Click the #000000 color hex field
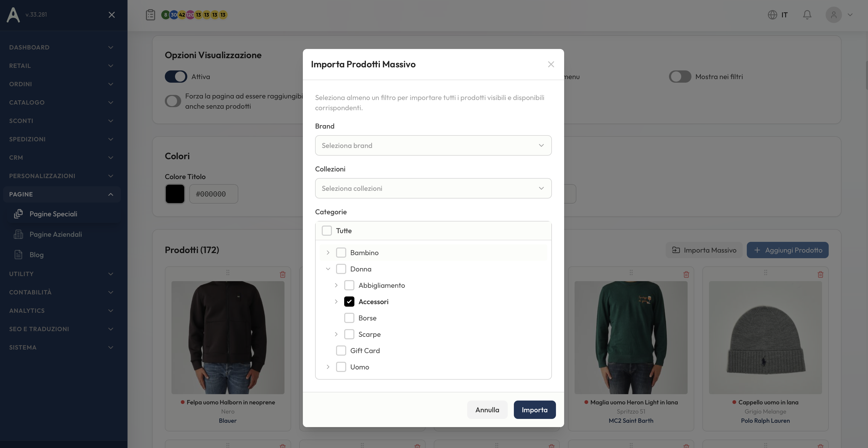The height and width of the screenshot is (448, 868). (x=214, y=194)
